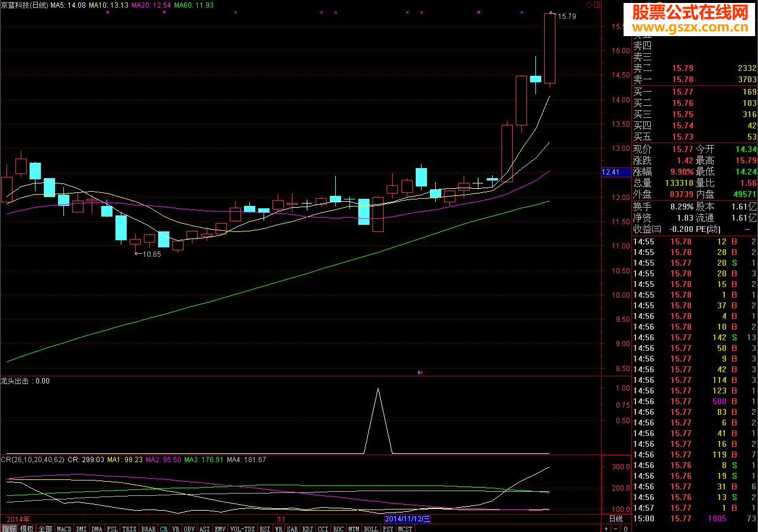Select the KDJ indicator tab
This screenshot has height=532, width=758.
click(x=308, y=528)
